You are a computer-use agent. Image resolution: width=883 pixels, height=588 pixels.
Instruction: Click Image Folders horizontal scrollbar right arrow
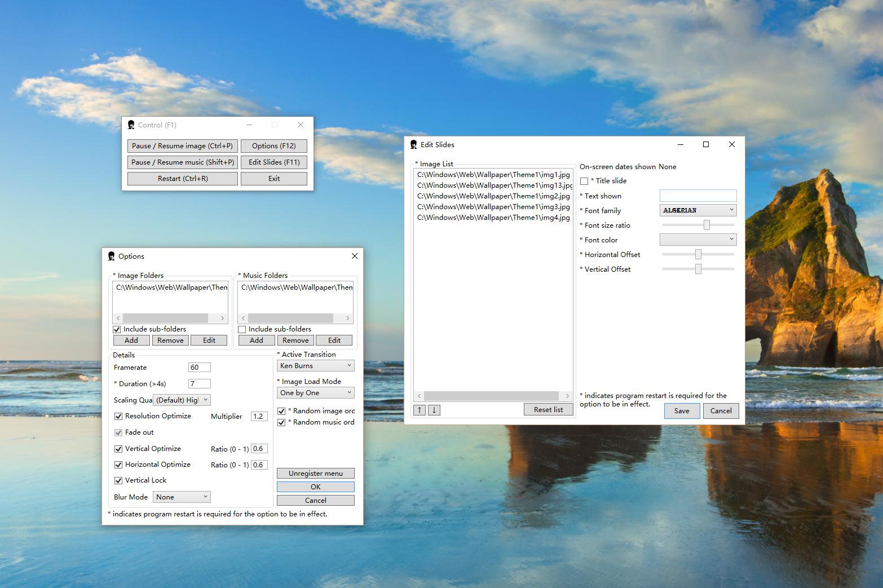pyautogui.click(x=222, y=319)
